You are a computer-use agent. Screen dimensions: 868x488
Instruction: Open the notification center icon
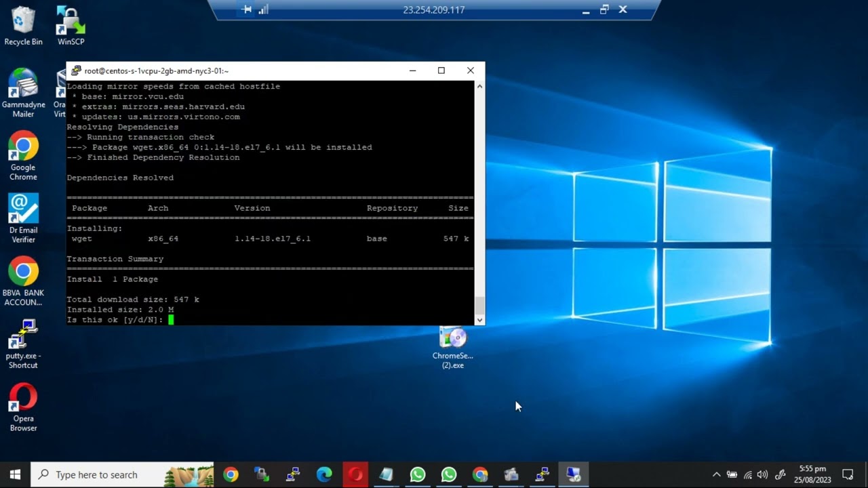point(848,474)
